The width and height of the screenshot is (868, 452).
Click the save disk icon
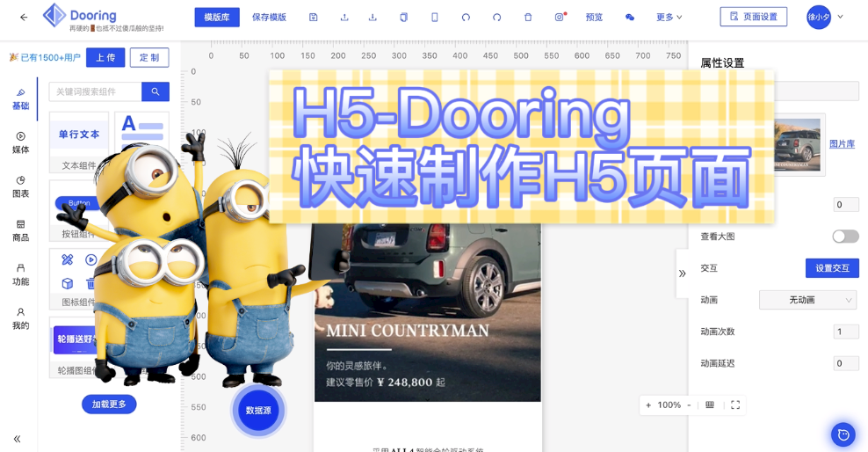pyautogui.click(x=314, y=18)
